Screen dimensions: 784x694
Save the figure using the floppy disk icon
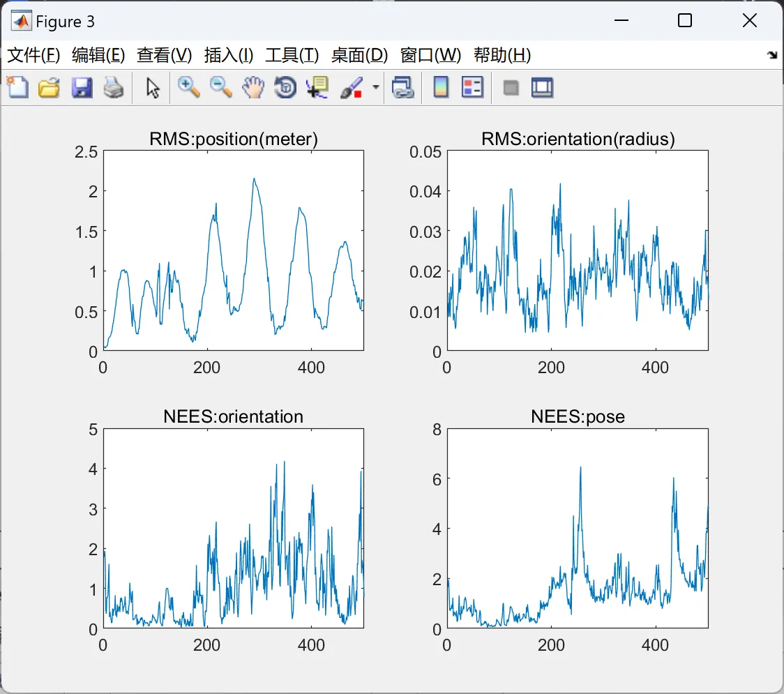point(82,87)
